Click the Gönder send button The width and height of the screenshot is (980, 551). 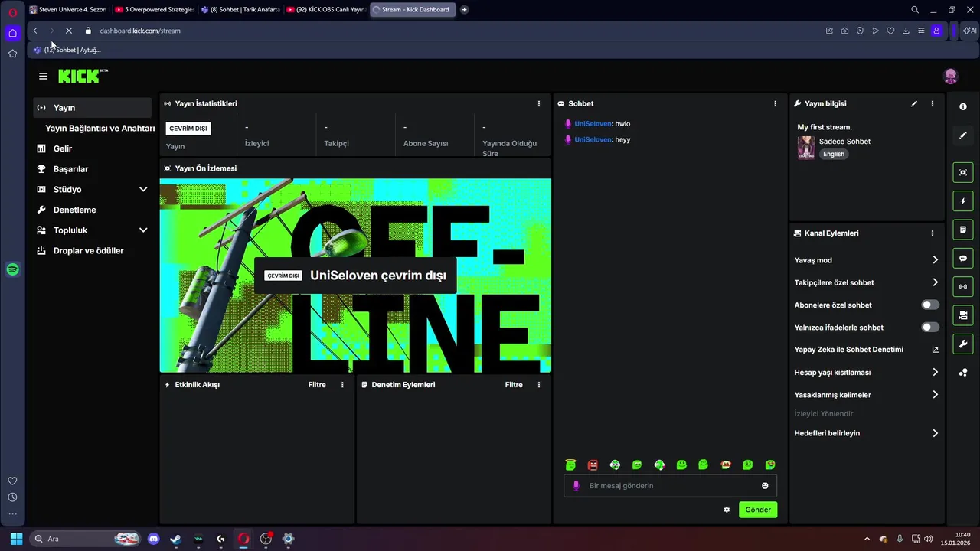click(758, 510)
